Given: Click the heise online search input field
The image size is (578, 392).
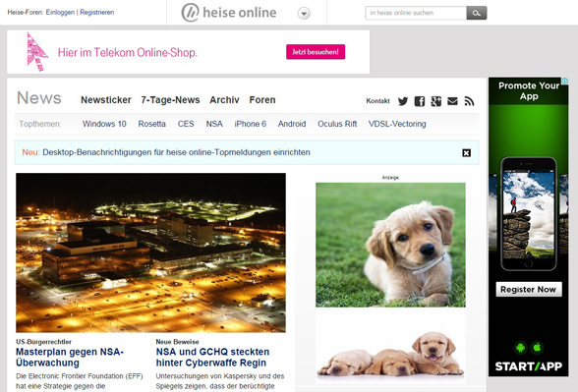Looking at the screenshot, I should [x=416, y=13].
